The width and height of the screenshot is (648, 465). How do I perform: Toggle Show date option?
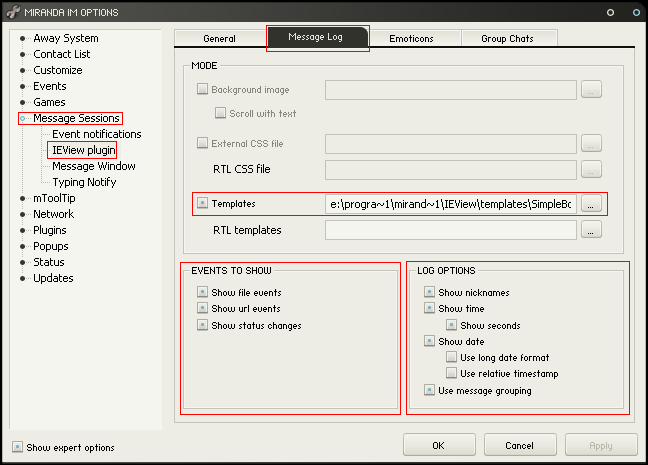(x=429, y=341)
